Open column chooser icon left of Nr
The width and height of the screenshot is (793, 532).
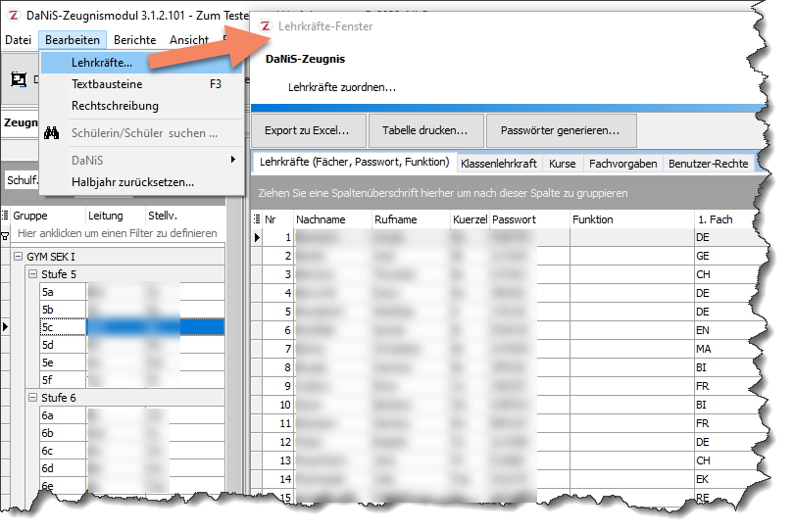[x=257, y=218]
